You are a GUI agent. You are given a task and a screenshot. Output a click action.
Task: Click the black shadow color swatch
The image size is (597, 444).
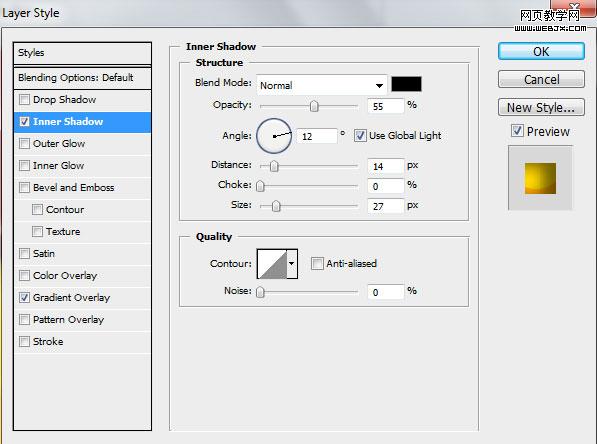pos(406,84)
